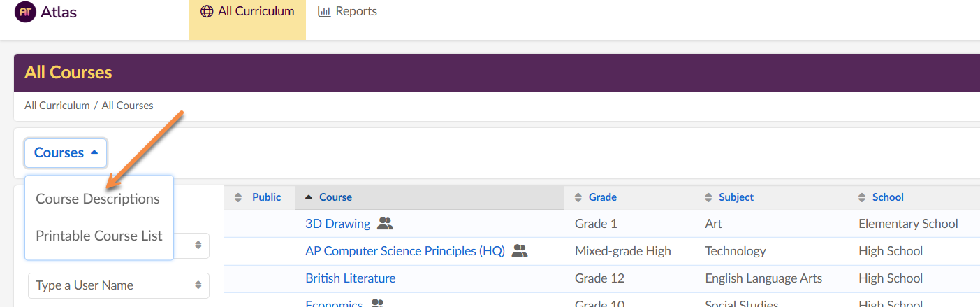Collapse the Courses dropdown button
This screenshot has width=980, height=307.
coord(66,152)
